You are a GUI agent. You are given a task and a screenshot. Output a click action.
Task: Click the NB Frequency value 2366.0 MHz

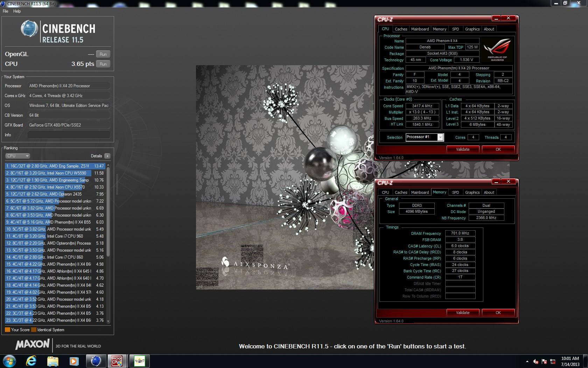pos(486,218)
